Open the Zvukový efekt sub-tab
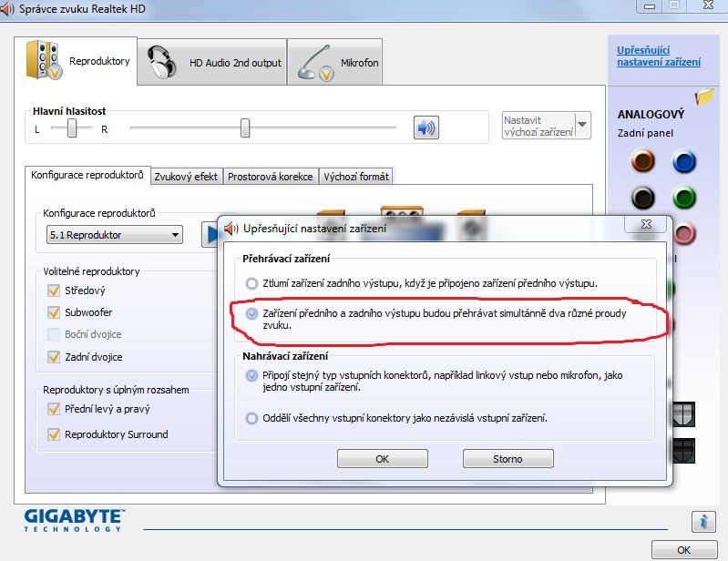Image resolution: width=728 pixels, height=561 pixels. coord(186,177)
